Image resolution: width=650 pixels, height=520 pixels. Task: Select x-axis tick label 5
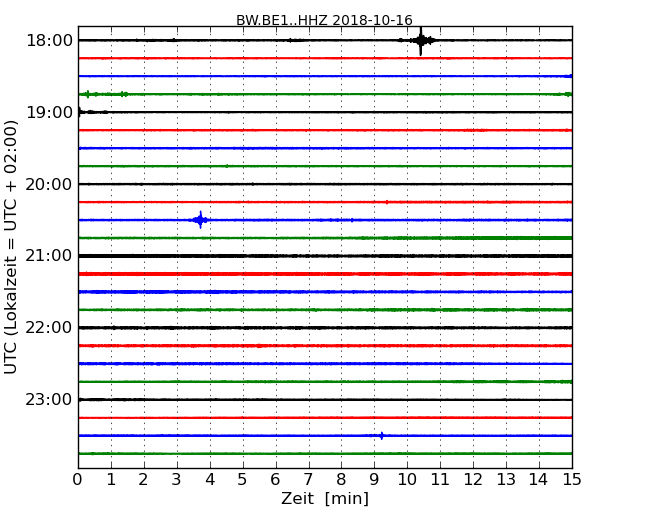pos(243,479)
